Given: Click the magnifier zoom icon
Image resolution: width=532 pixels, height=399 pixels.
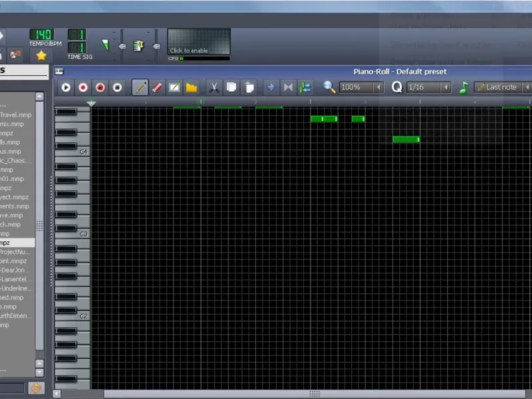Looking at the screenshot, I should pyautogui.click(x=329, y=87).
